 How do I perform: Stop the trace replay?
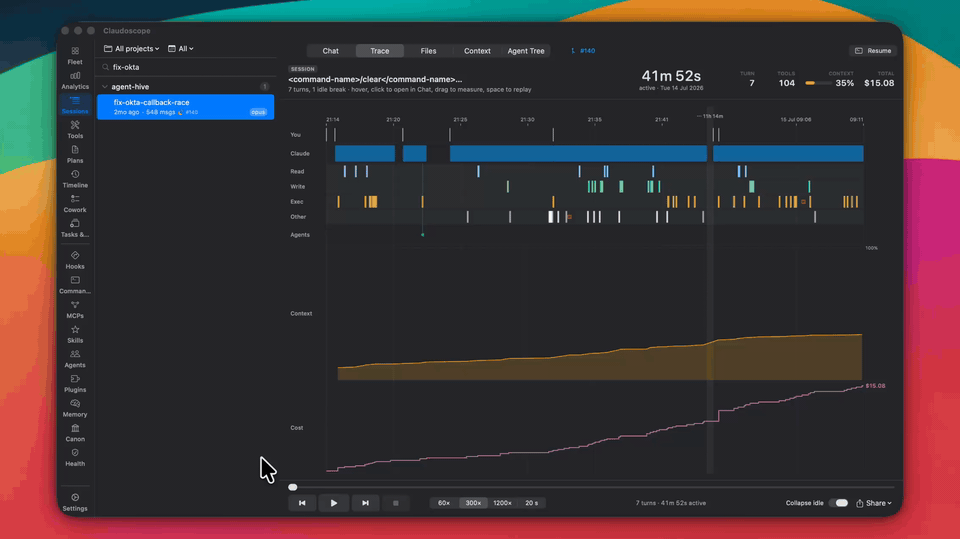click(396, 503)
